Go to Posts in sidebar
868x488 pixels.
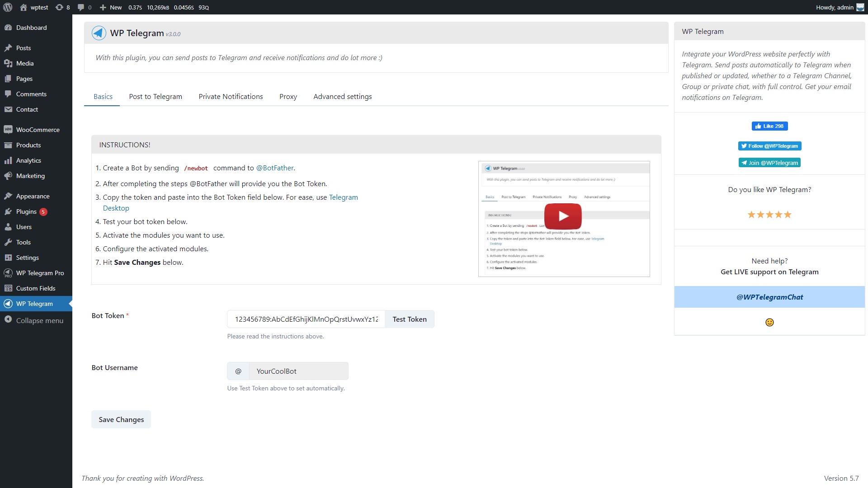click(x=36, y=48)
